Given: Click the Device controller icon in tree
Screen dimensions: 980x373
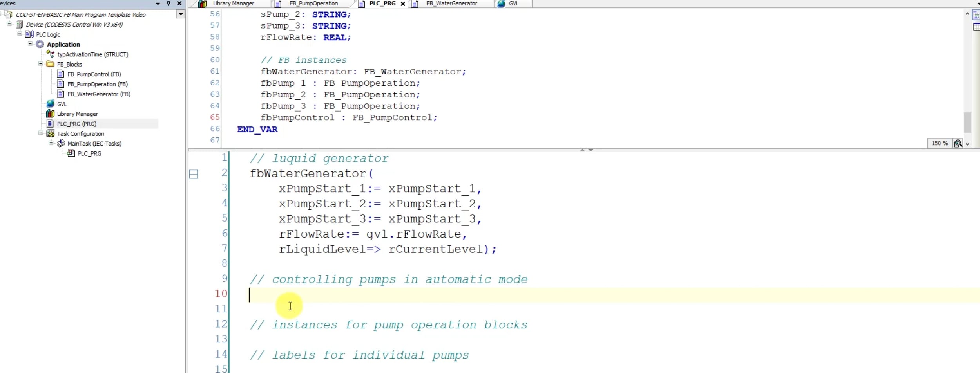Looking at the screenshot, I should point(19,24).
